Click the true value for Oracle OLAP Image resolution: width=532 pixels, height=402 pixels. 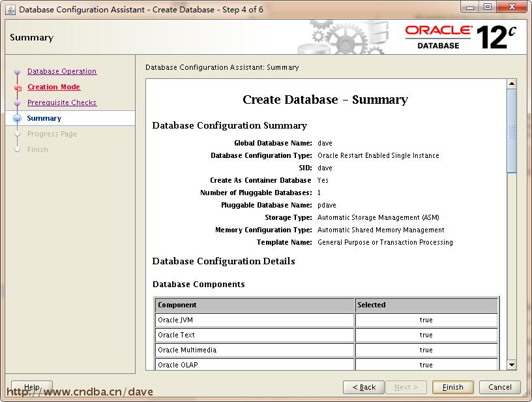pyautogui.click(x=426, y=365)
